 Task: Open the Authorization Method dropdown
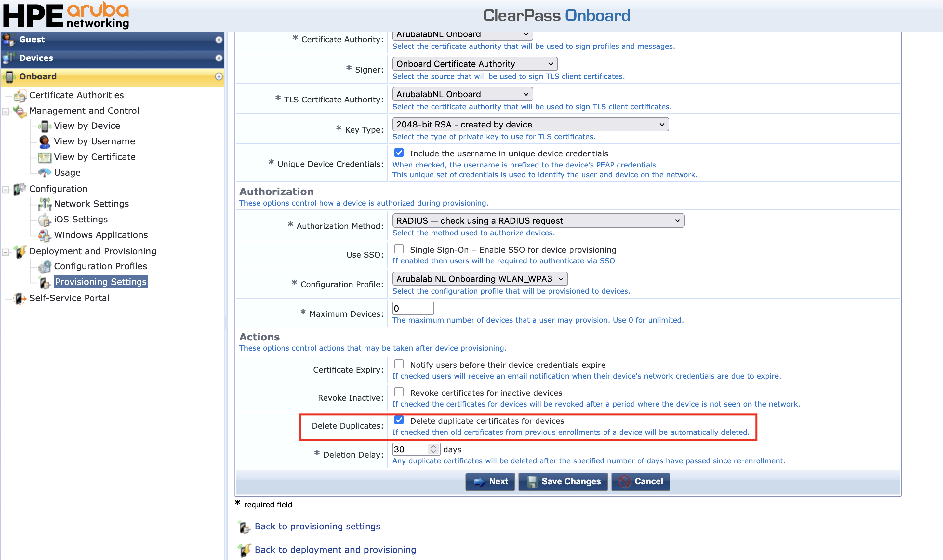click(538, 220)
